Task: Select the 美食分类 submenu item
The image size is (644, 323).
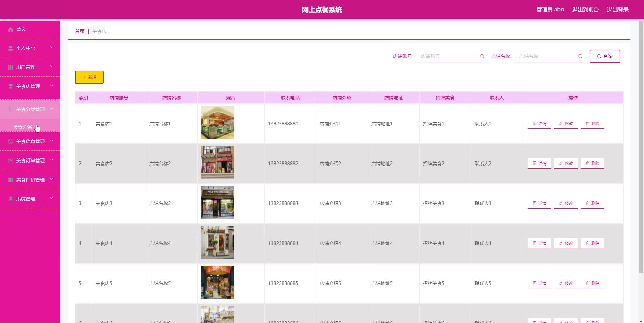Action: point(30,127)
